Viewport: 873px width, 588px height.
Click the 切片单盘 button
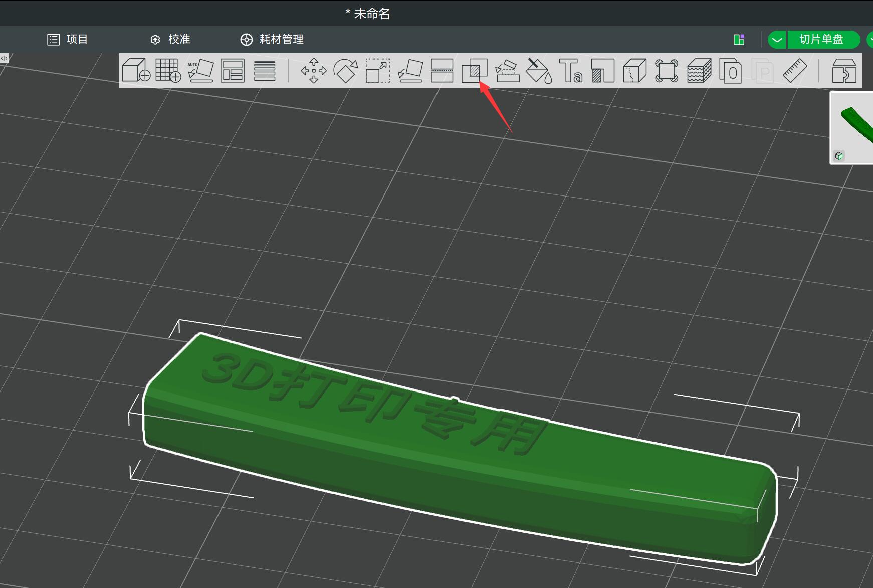tap(823, 40)
